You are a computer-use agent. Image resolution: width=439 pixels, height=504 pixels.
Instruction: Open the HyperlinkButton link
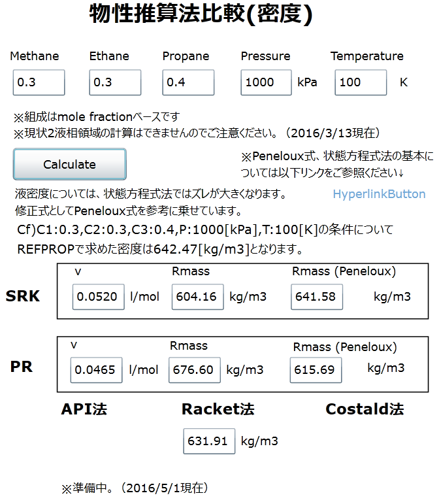coord(379,194)
